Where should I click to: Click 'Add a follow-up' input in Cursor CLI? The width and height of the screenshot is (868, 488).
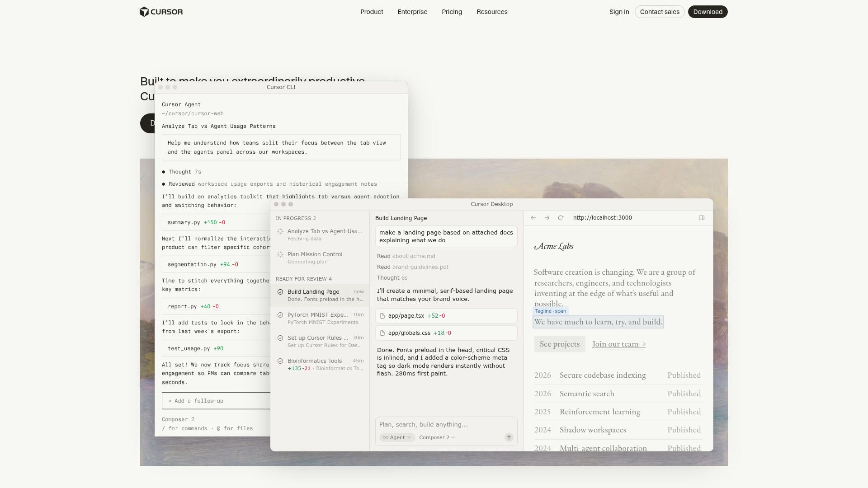(x=216, y=401)
